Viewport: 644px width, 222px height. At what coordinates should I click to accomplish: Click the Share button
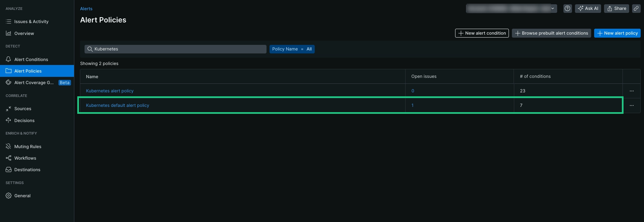pyautogui.click(x=616, y=9)
